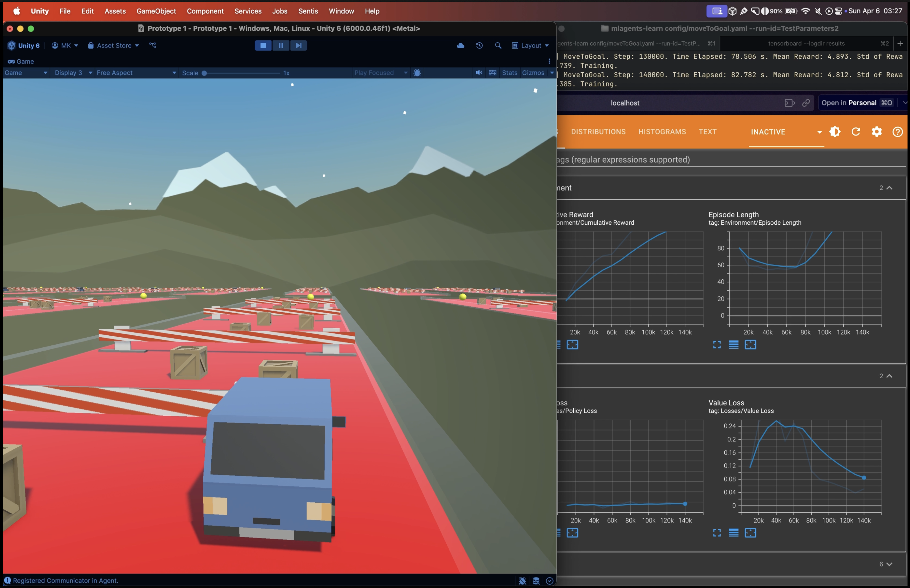Click the localhost address field
The height and width of the screenshot is (588, 910).
625,103
